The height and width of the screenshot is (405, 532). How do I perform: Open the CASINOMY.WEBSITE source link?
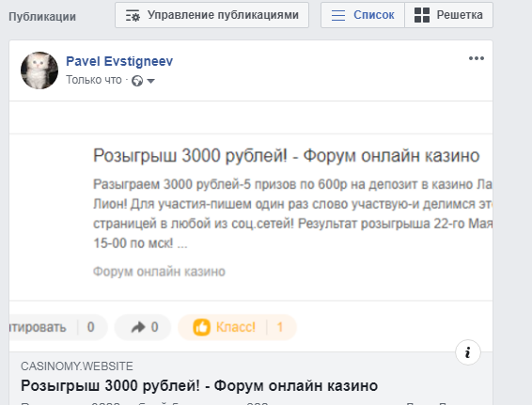pyautogui.click(x=77, y=366)
